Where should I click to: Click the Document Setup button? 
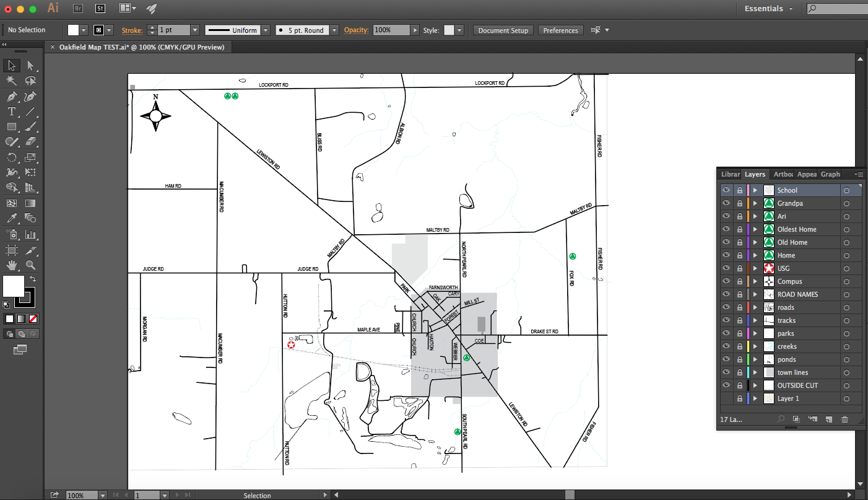coord(503,30)
